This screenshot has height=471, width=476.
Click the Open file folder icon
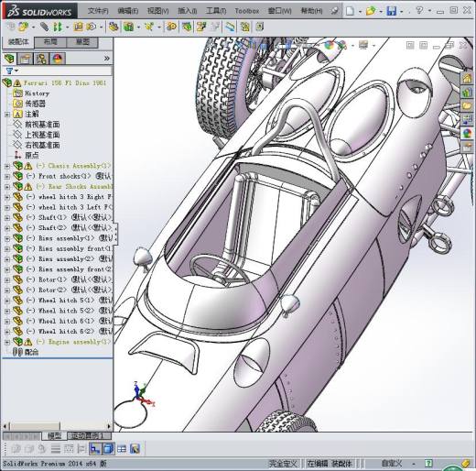pyautogui.click(x=371, y=11)
